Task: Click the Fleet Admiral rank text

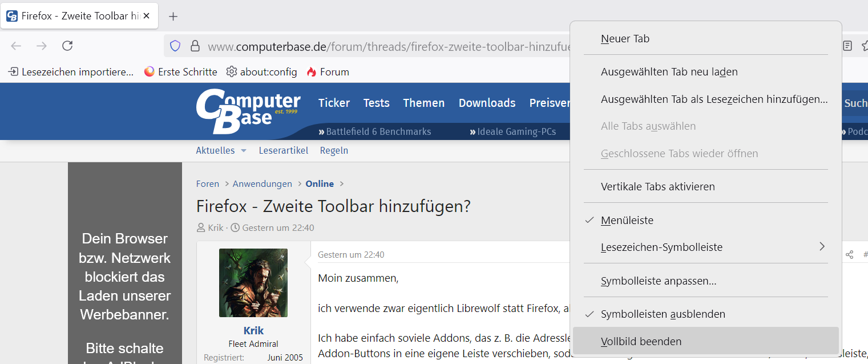Action: point(253,344)
